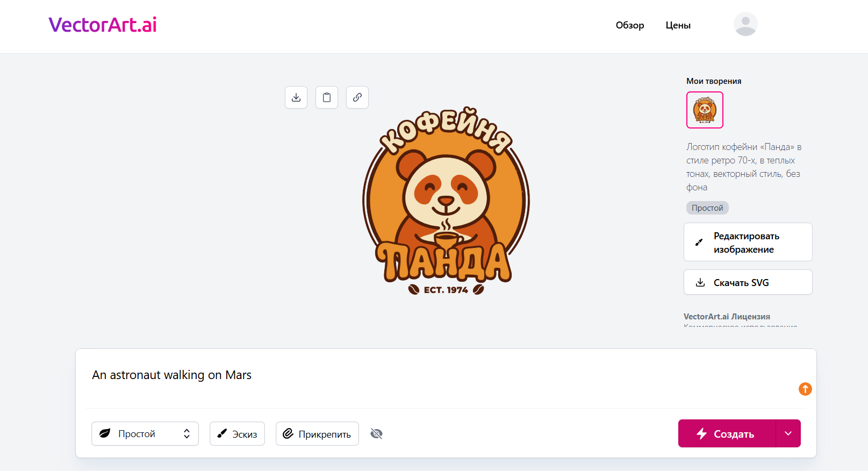Click the VectorArt.ai logo
Screen dimensions: 868x471
click(103, 25)
